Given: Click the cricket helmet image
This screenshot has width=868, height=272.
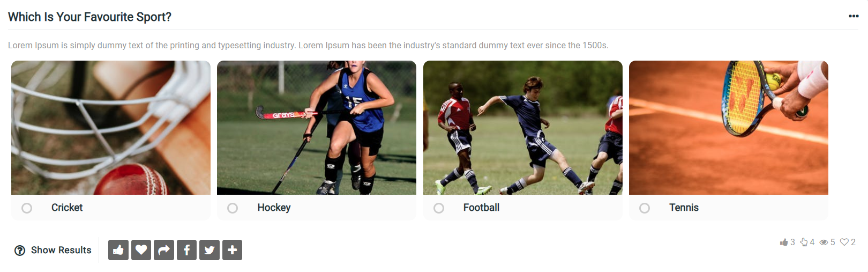Looking at the screenshot, I should click(x=111, y=128).
